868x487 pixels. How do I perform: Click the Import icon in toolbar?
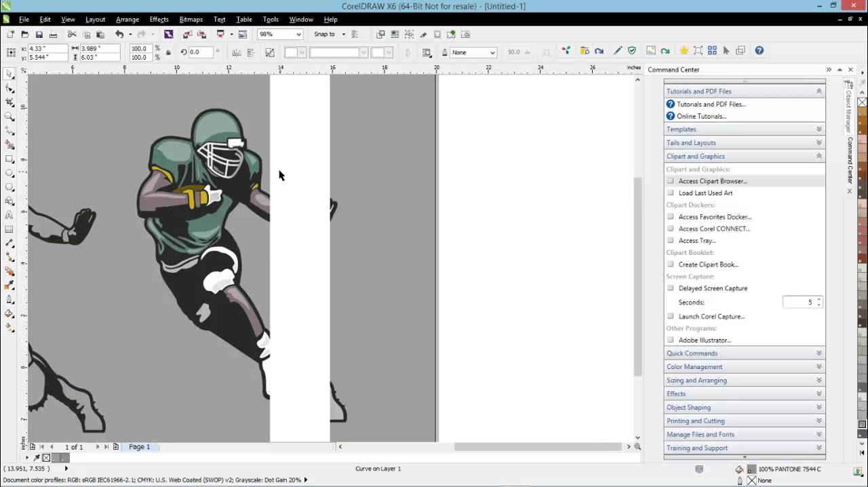click(187, 34)
